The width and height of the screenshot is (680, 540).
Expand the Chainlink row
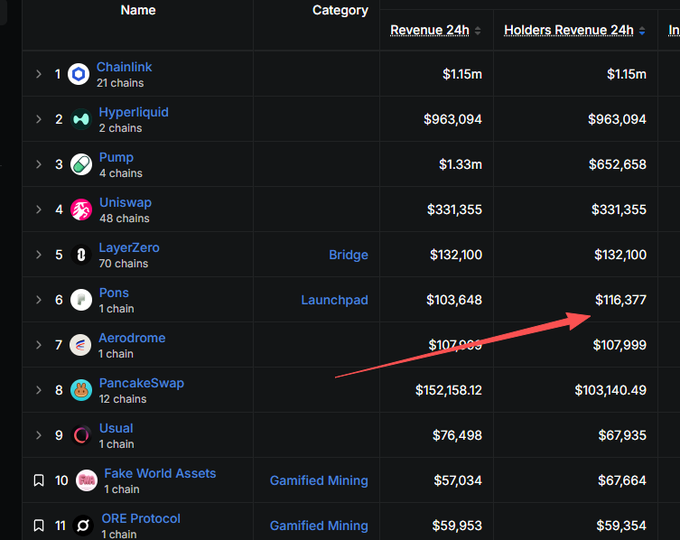pyautogui.click(x=39, y=74)
